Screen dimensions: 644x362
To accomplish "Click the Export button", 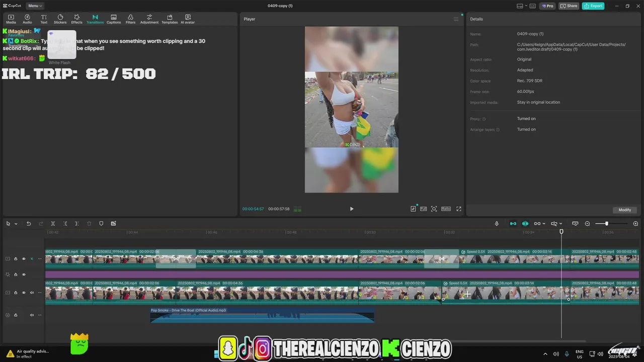I will pyautogui.click(x=593, y=6).
